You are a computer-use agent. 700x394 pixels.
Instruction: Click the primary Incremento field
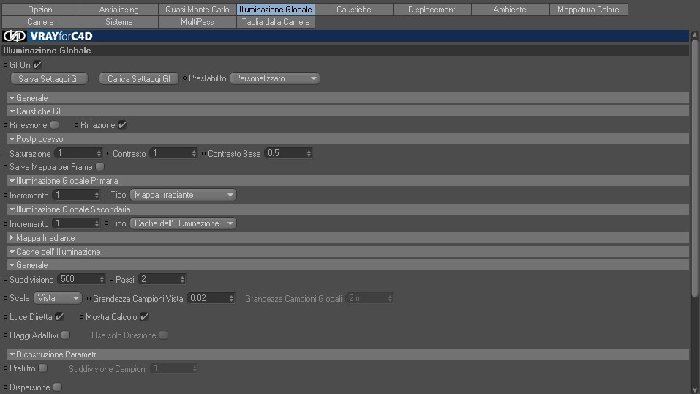[x=76, y=195]
